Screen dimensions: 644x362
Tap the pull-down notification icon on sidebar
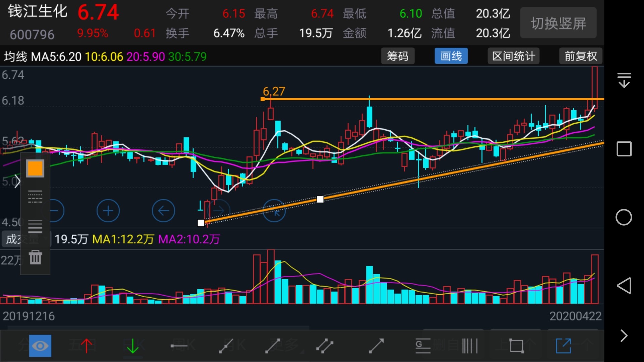(x=624, y=80)
